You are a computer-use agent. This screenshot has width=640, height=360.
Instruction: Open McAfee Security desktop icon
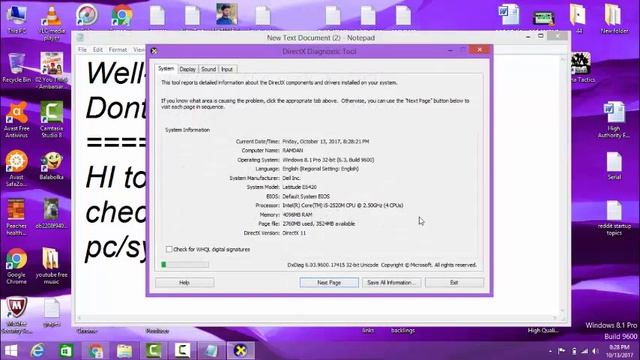[16, 315]
